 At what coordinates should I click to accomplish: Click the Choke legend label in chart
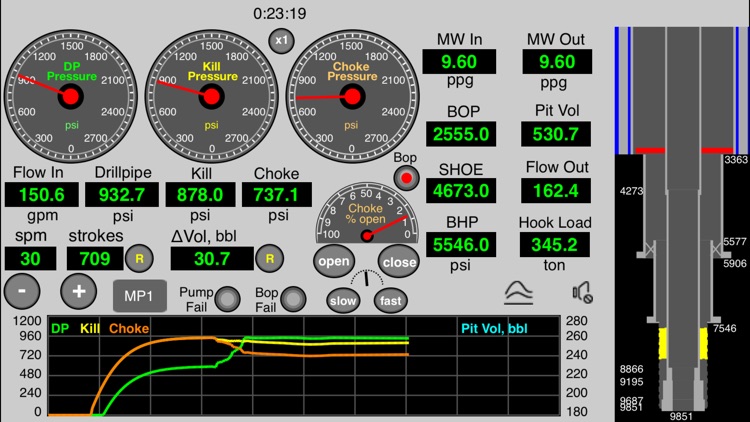pyautogui.click(x=129, y=328)
